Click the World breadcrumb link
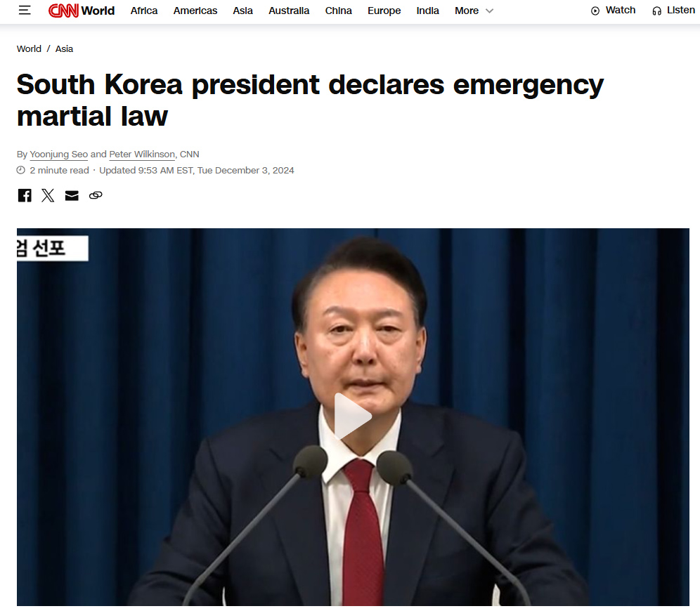Viewport: 700px width, 611px height. pos(29,49)
